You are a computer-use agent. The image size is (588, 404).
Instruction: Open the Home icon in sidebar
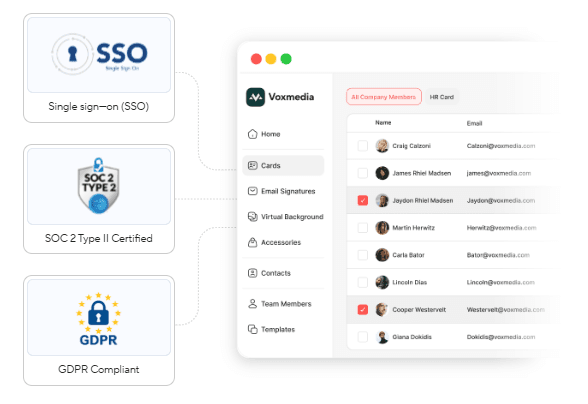pyautogui.click(x=252, y=134)
